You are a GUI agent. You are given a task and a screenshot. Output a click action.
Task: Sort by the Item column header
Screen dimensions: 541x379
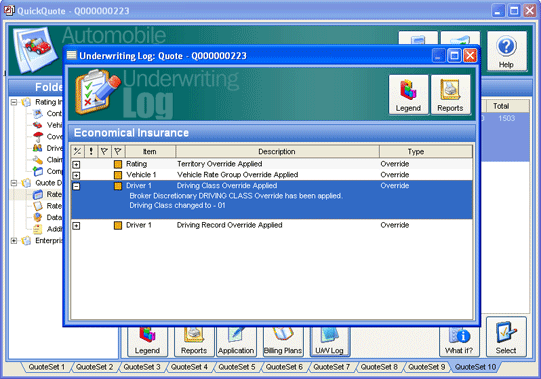[x=150, y=151]
